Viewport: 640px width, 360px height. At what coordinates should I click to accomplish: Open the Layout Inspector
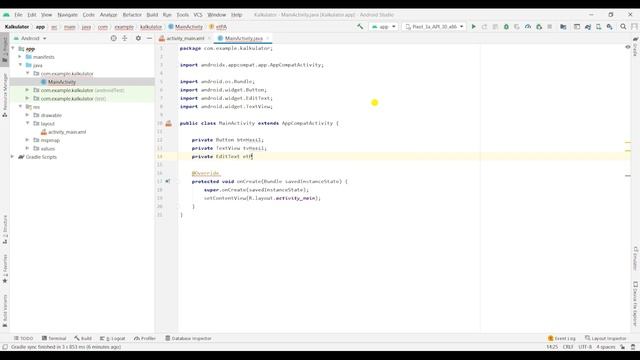[605, 338]
